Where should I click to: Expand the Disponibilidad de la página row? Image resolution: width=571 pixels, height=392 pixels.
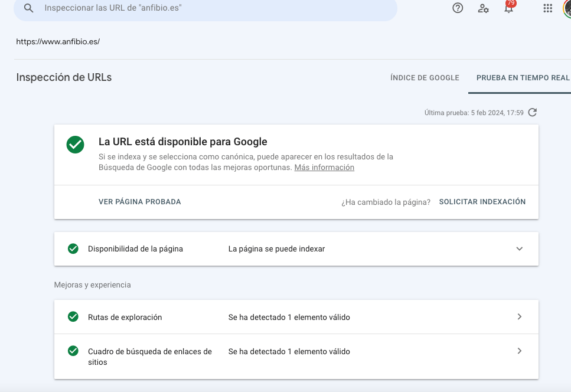pyautogui.click(x=519, y=249)
